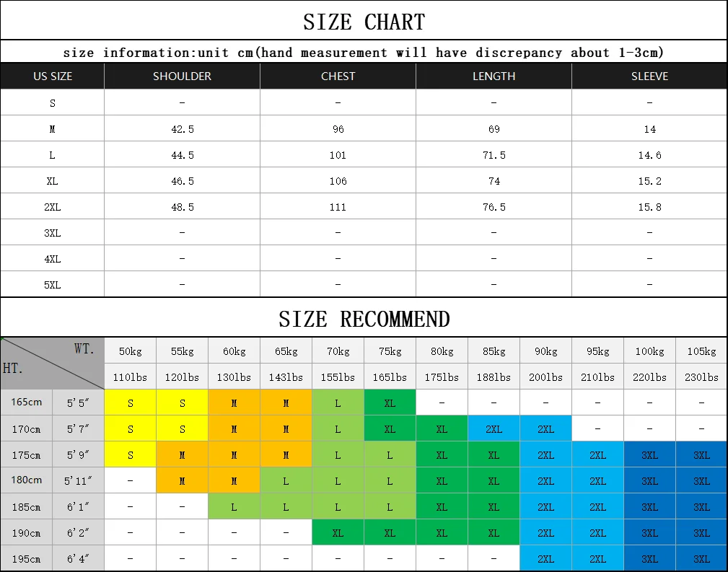Click the SIZE RECOMMEND heading
Screen dimensions: 728x572
pos(364,319)
